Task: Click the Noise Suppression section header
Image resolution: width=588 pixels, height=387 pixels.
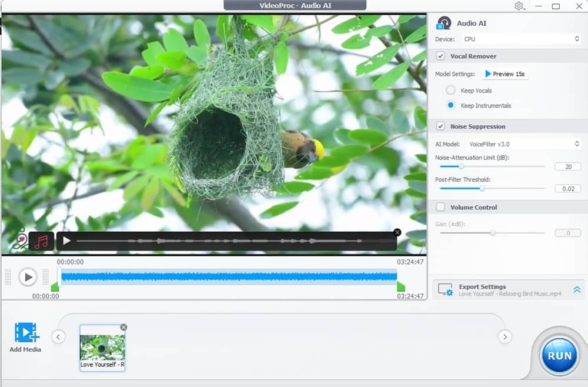Action: click(x=477, y=126)
